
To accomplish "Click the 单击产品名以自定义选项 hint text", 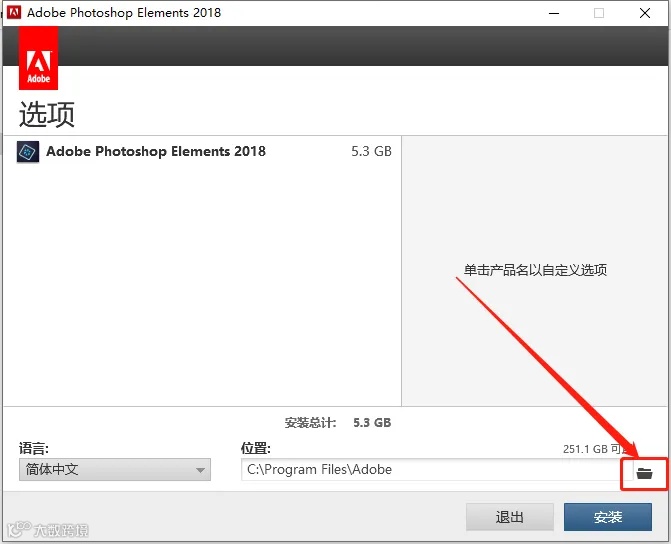I will coord(535,270).
